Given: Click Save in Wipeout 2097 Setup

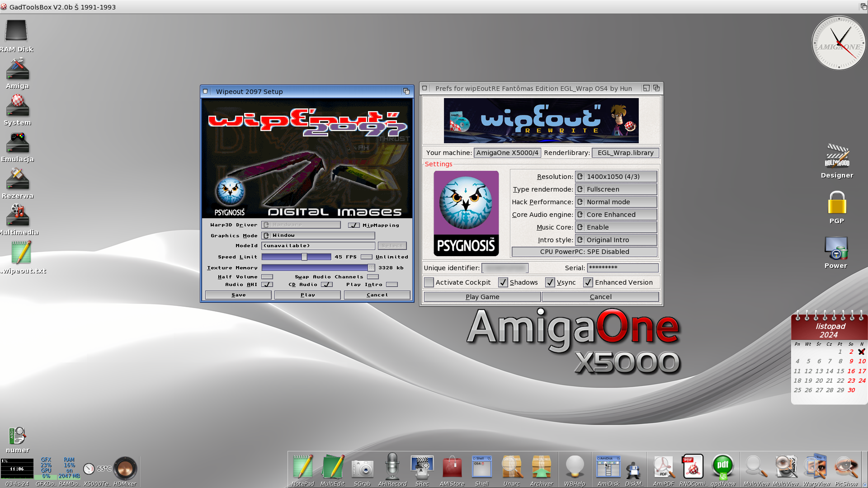Looking at the screenshot, I should point(238,295).
